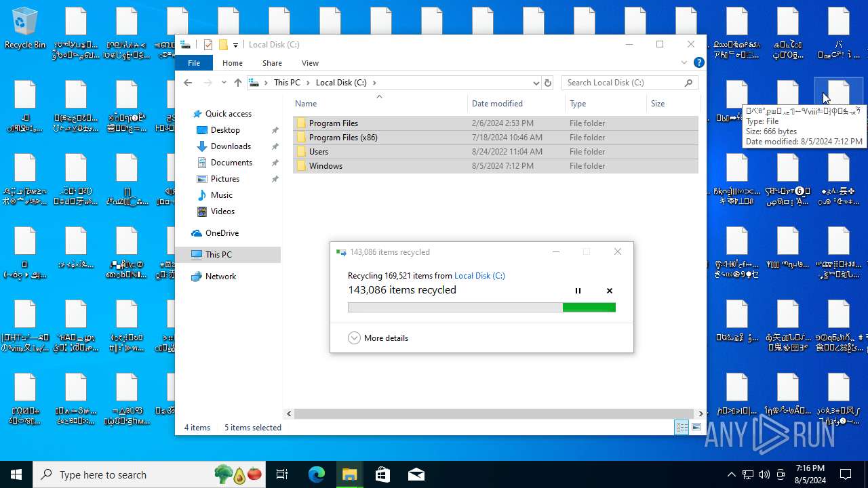
Task: Open Quick access in navigation pane
Action: (x=228, y=114)
